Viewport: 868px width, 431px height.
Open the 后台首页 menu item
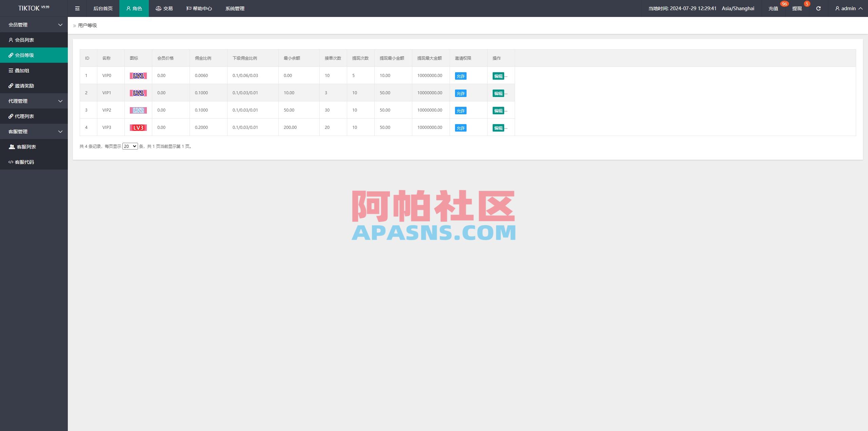click(103, 8)
